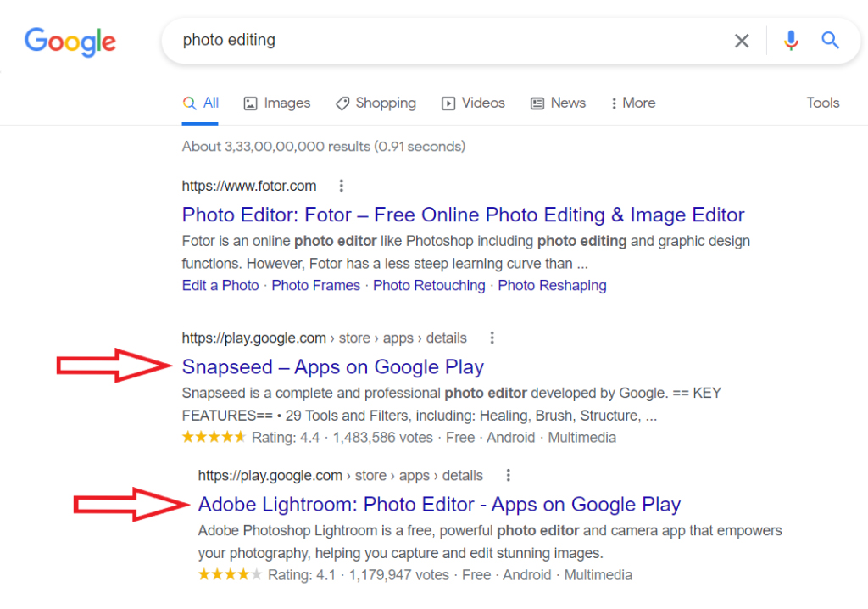Start voice search with the microphone icon

pos(791,41)
